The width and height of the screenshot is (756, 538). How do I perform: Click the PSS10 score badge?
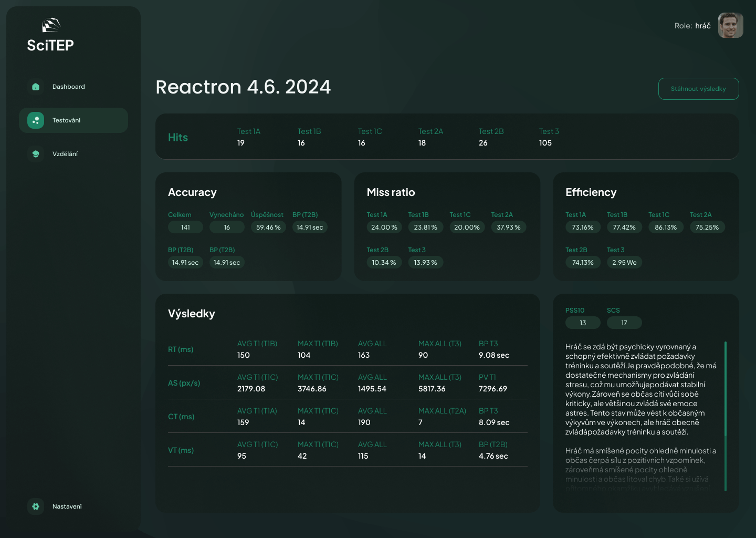point(583,323)
